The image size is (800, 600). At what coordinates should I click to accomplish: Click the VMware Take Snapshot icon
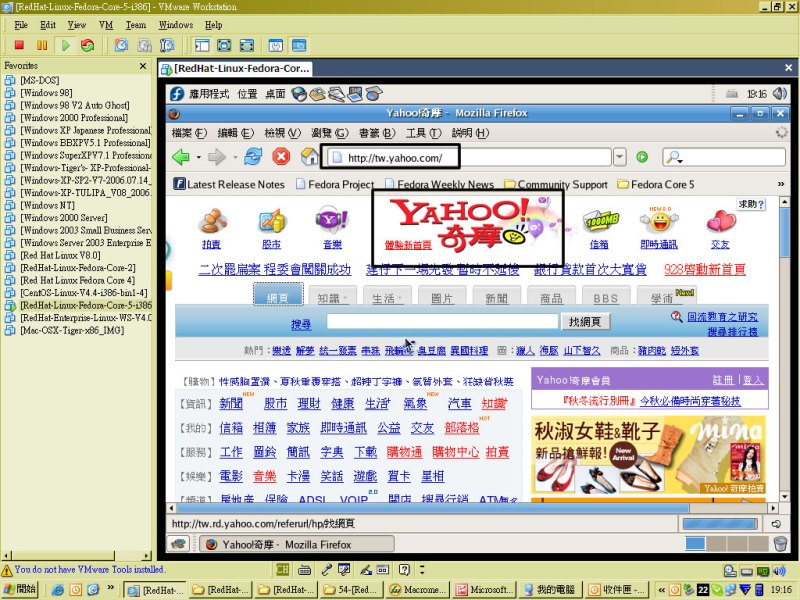(121, 45)
